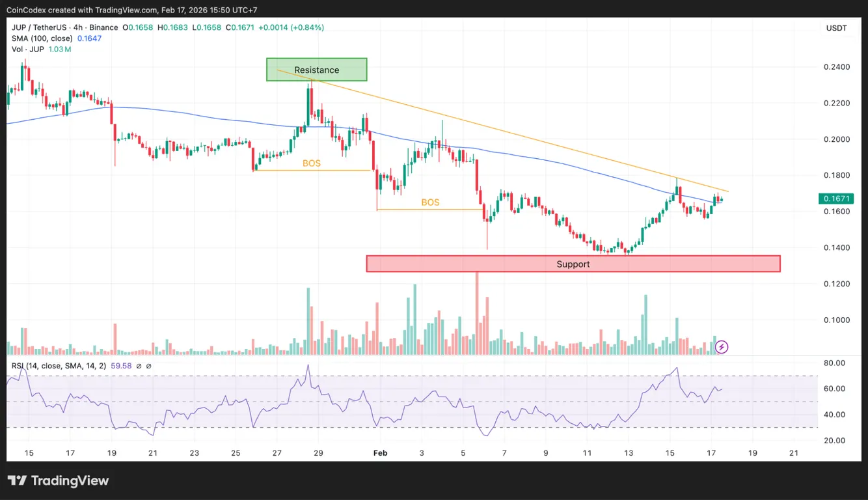Click the 27 date axis label
868x500 pixels.
pos(277,453)
